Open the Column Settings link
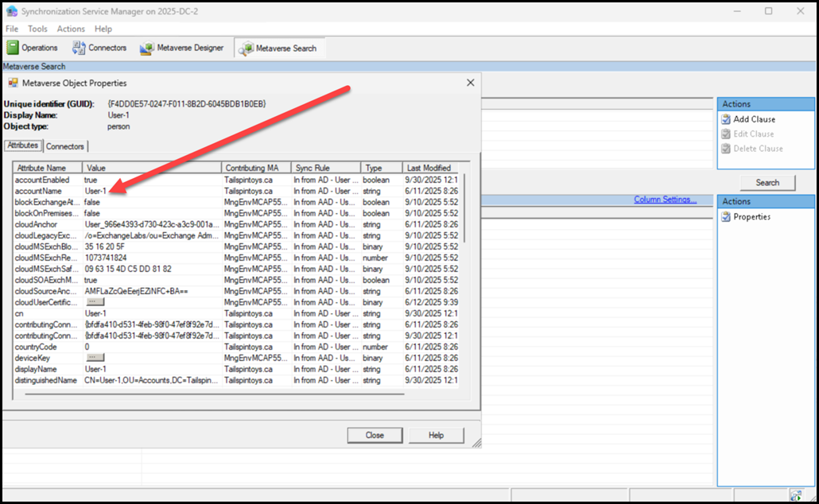Viewport: 819px width, 504px height. click(x=665, y=200)
